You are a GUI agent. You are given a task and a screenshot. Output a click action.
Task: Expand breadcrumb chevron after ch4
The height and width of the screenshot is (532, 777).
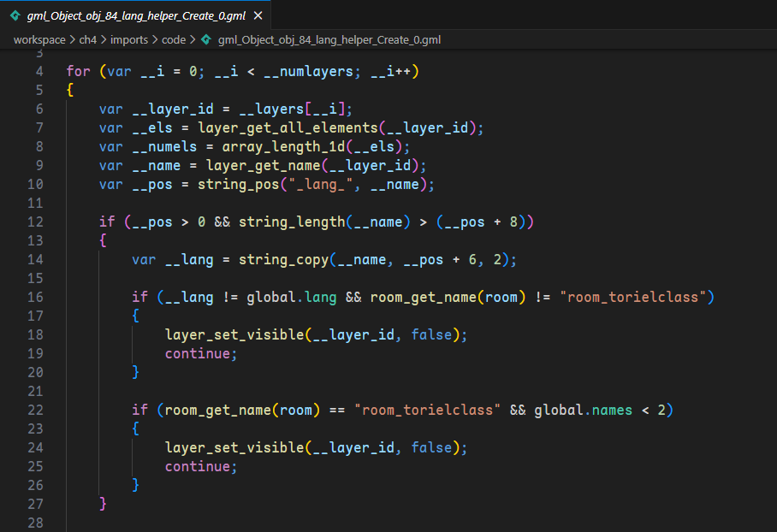tap(104, 39)
